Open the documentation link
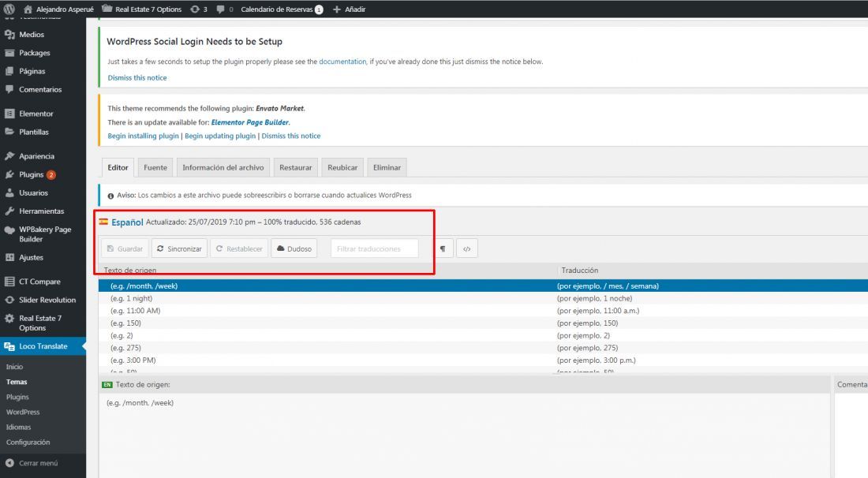 (342, 62)
